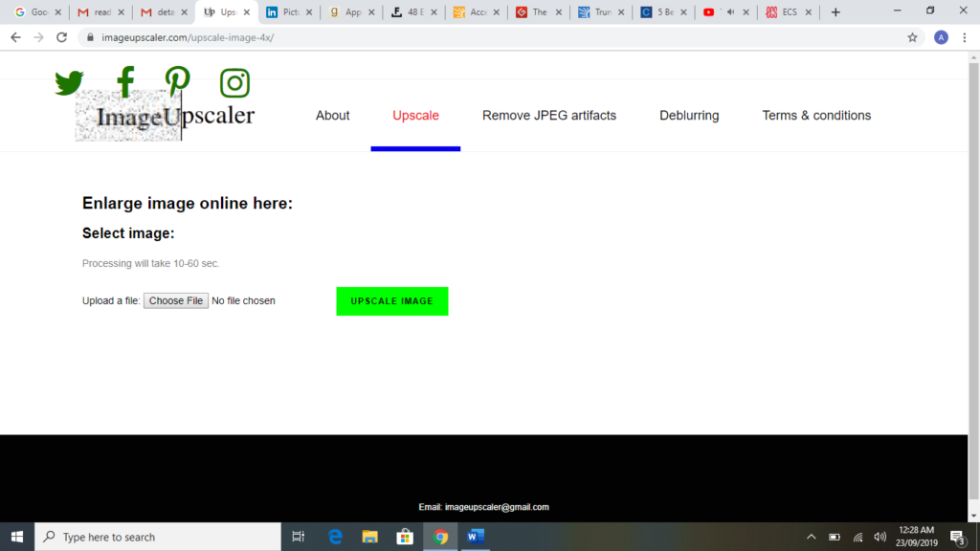Click the ImageUpscaler logo
This screenshot has width=980, height=551.
(165, 116)
